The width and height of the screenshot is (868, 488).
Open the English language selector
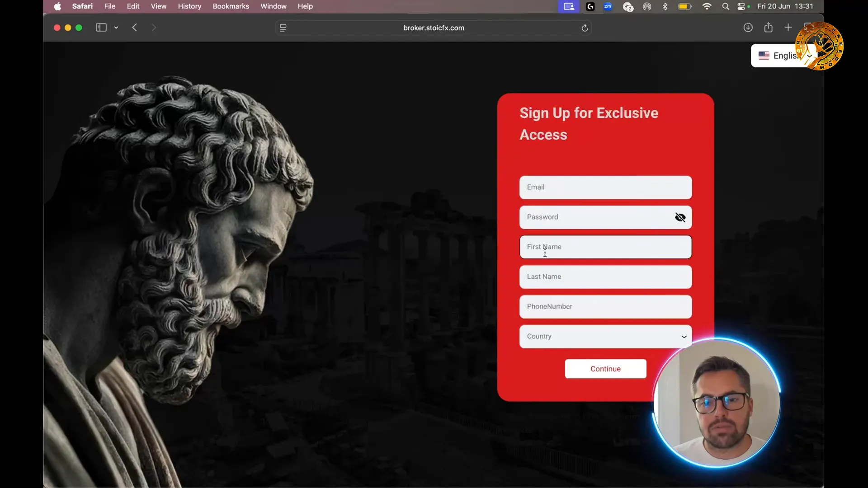784,56
